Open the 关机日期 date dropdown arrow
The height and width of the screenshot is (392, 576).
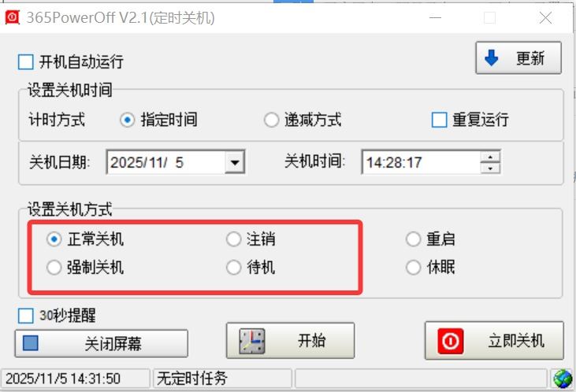(235, 162)
